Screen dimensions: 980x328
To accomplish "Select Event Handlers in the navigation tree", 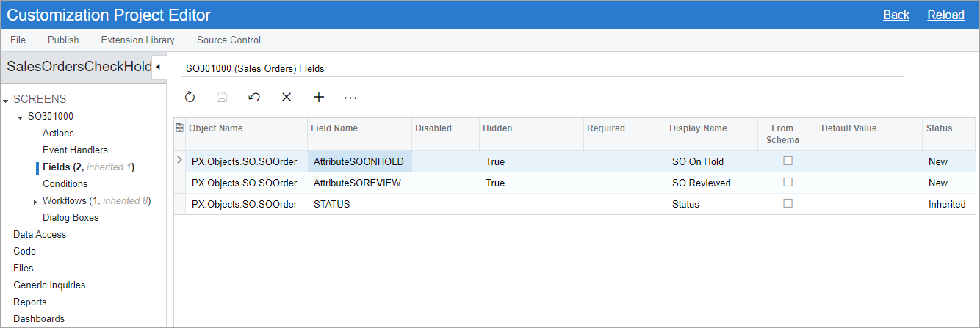I will pyautogui.click(x=75, y=150).
